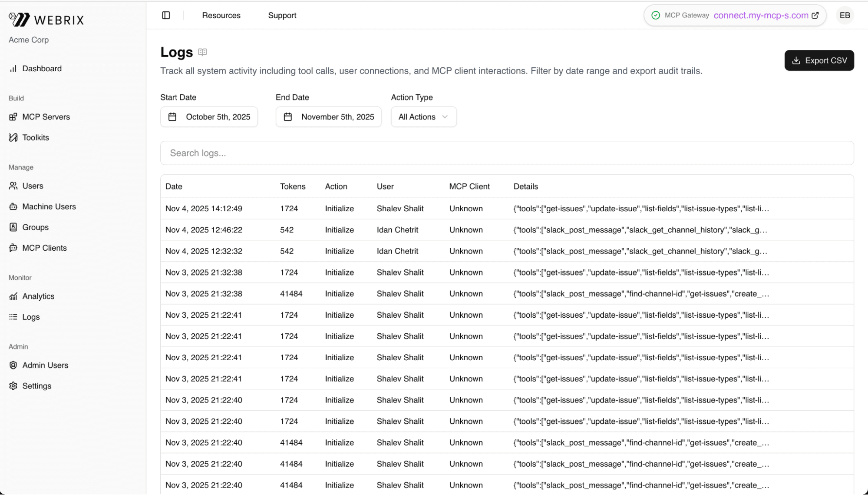This screenshot has width=868, height=495.
Task: Select the Toolkits icon in the sidebar
Action: (13, 137)
